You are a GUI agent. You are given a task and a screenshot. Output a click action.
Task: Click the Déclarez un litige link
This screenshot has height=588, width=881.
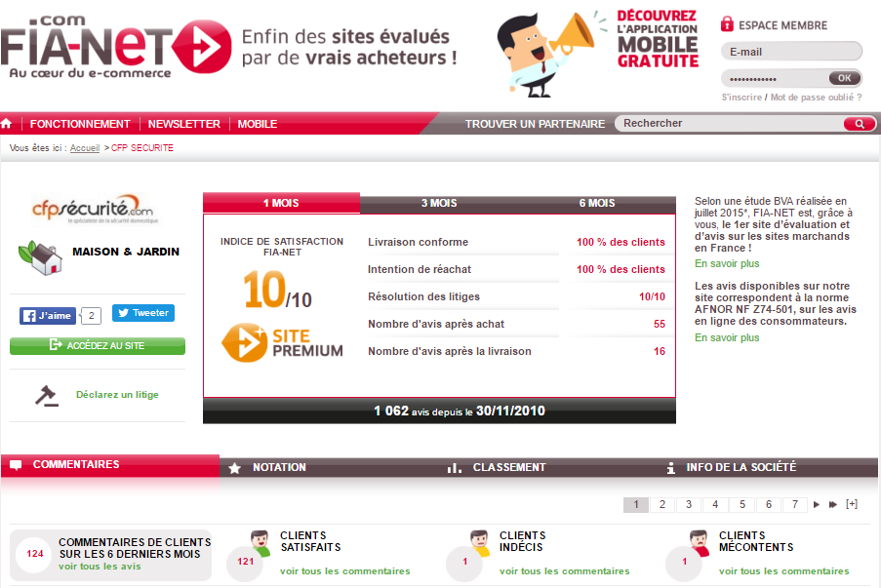click(117, 395)
